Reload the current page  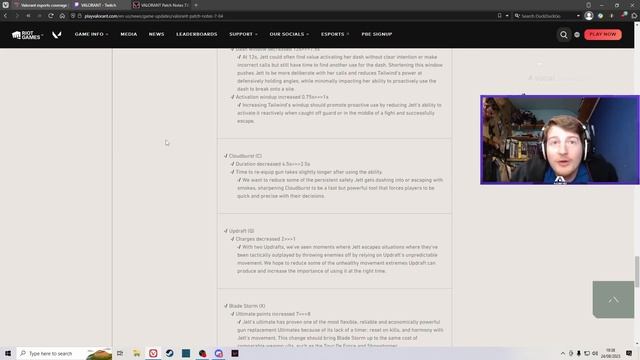[51, 16]
